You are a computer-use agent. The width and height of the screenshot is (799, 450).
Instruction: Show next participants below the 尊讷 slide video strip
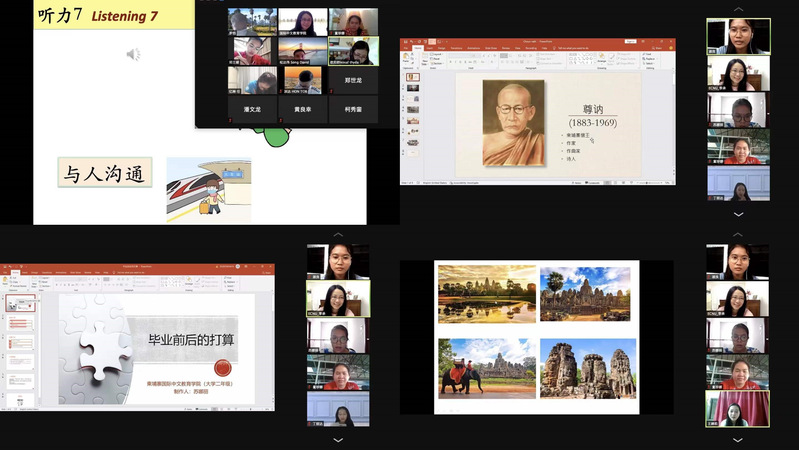738,213
